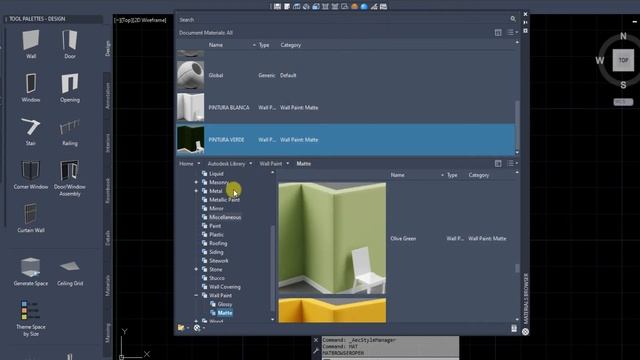Click the yellow wall paint thumbnail
The height and width of the screenshot is (360, 640).
(x=332, y=310)
